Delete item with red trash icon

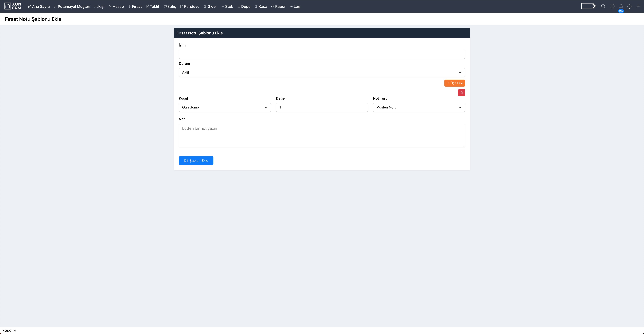461,93
